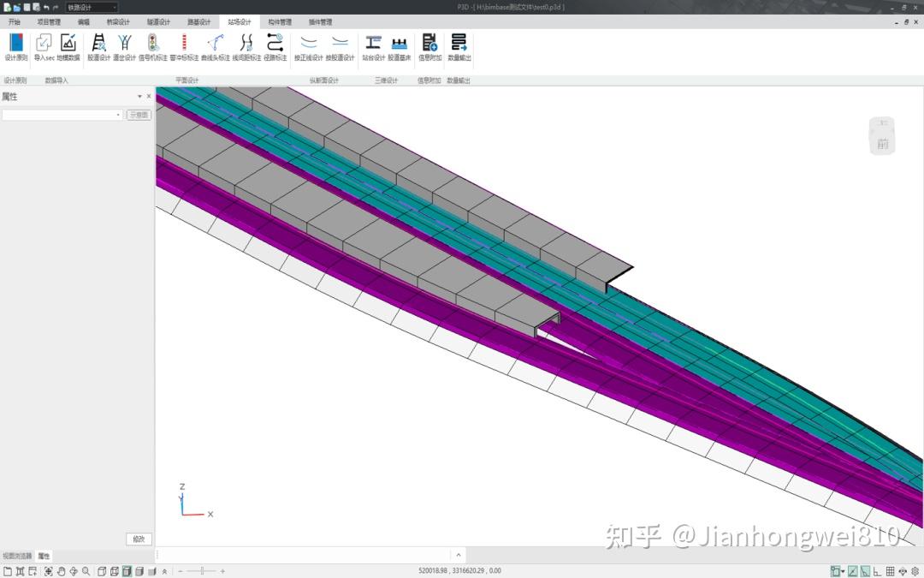The height and width of the screenshot is (578, 924).
Task: Toggle shaded view mode in bottom toolbar
Action: pyautogui.click(x=127, y=570)
